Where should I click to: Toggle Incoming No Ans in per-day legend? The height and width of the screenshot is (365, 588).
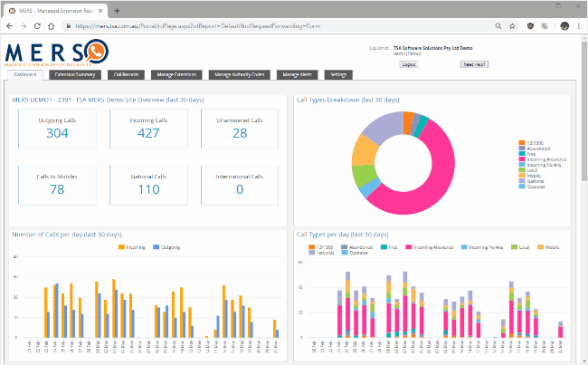coord(482,247)
